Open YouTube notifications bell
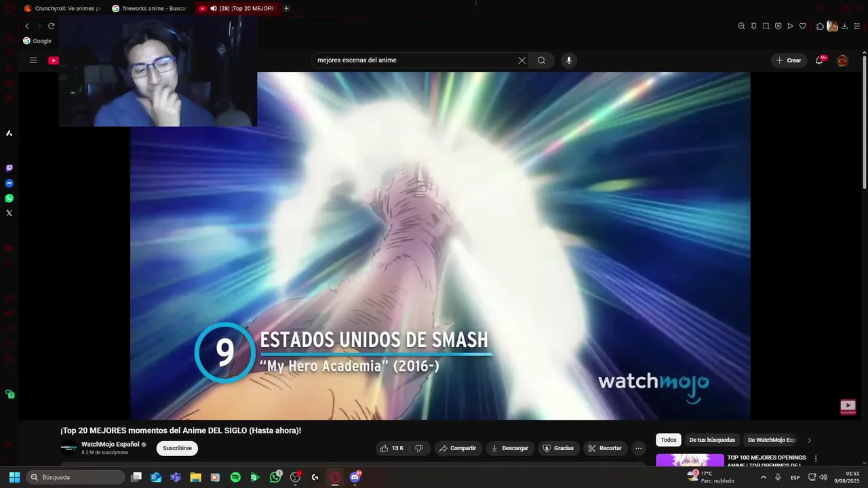This screenshot has height=488, width=868. tap(820, 60)
